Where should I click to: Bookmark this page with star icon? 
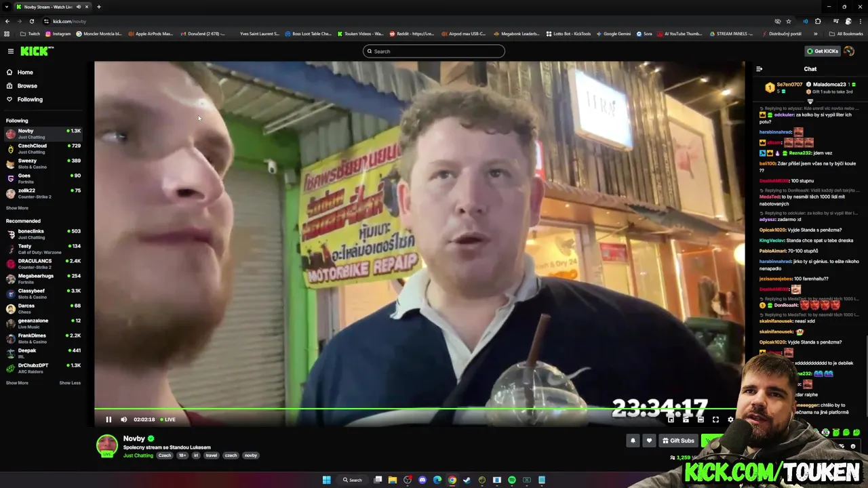788,21
